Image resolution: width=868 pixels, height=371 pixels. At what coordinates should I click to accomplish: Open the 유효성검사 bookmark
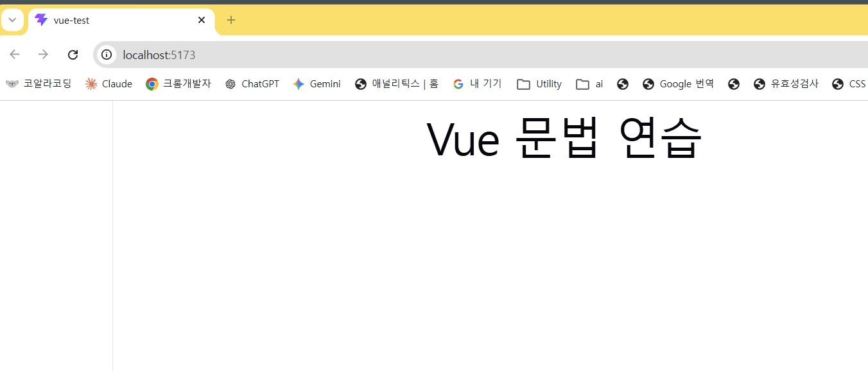click(786, 84)
